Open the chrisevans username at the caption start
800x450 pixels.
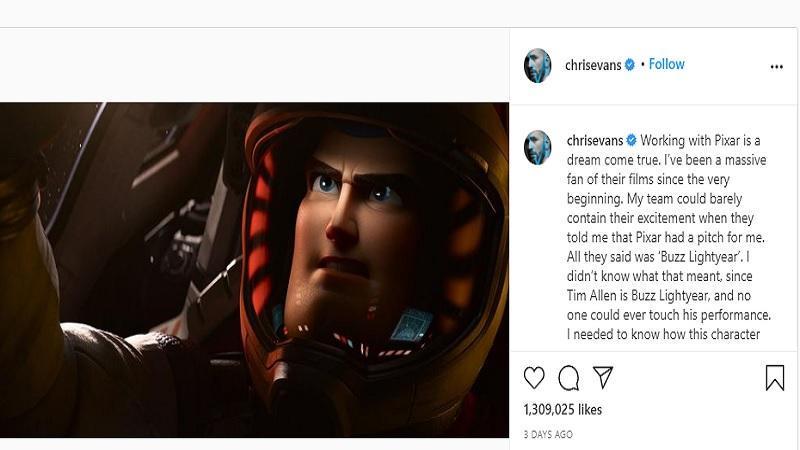pos(595,140)
